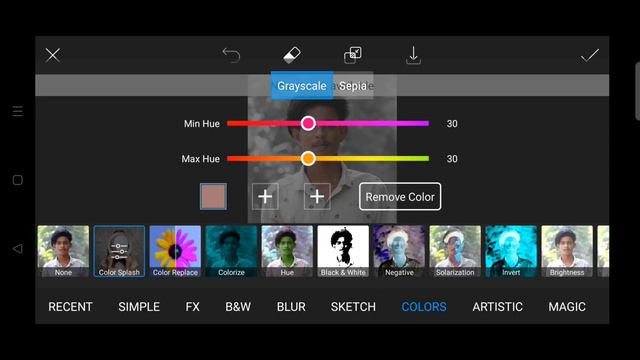Switch to the FX tab
This screenshot has width=640, height=360.
[x=193, y=307]
